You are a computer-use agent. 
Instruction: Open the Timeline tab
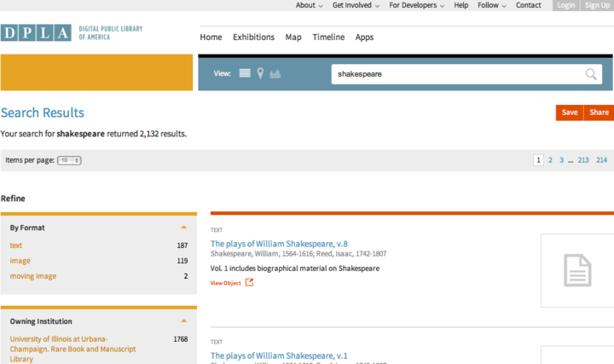point(328,38)
